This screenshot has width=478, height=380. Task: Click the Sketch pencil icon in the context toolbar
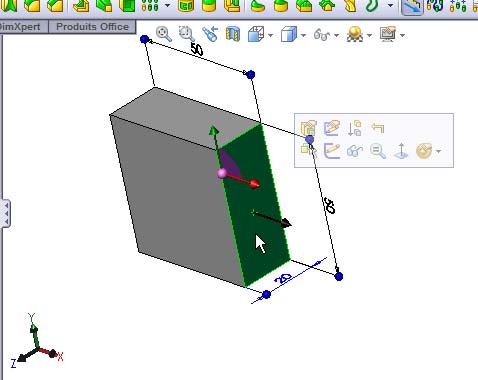pos(332,151)
